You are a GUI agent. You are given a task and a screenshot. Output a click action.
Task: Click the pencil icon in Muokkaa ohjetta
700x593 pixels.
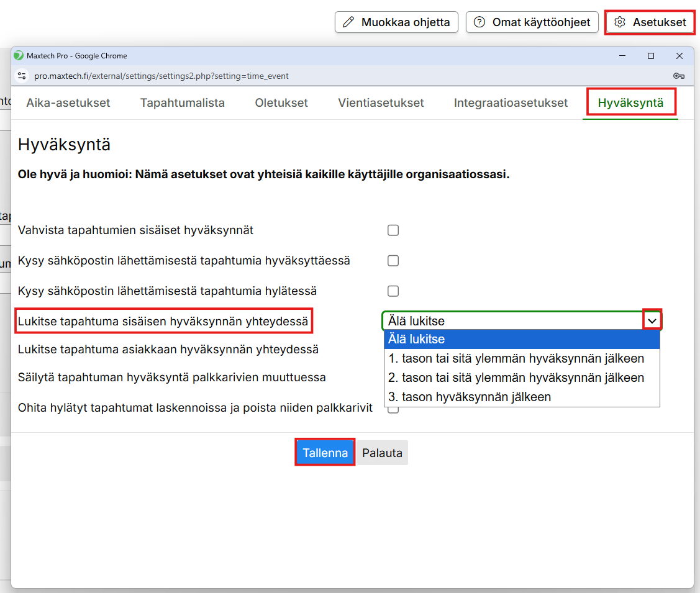coord(348,22)
